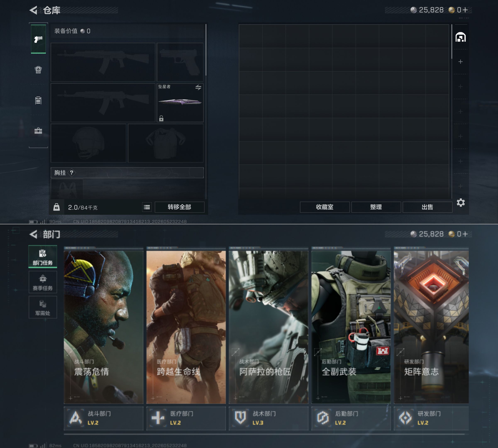Toggle the list view icon beside 转移全部
The height and width of the screenshot is (448, 498).
click(x=147, y=207)
